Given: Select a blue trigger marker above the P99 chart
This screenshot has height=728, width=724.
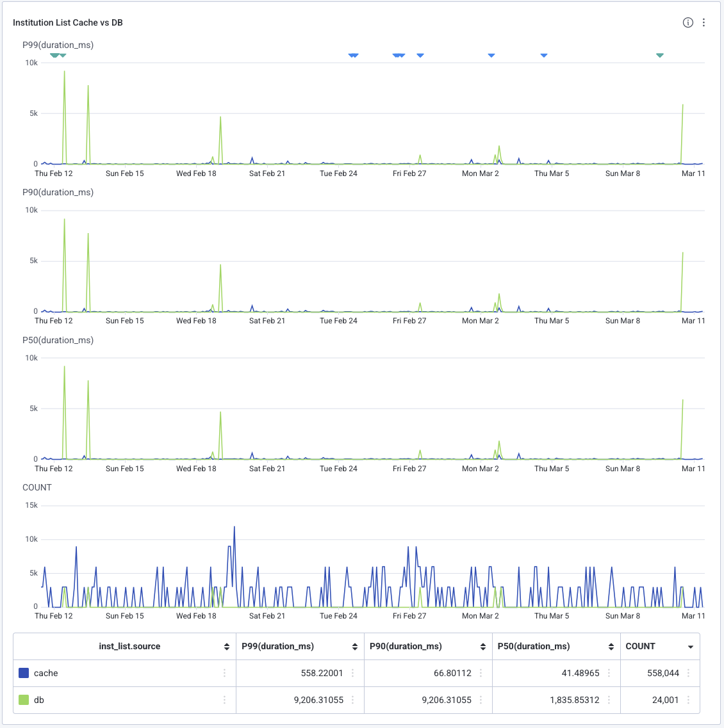Looking at the screenshot, I should [354, 55].
